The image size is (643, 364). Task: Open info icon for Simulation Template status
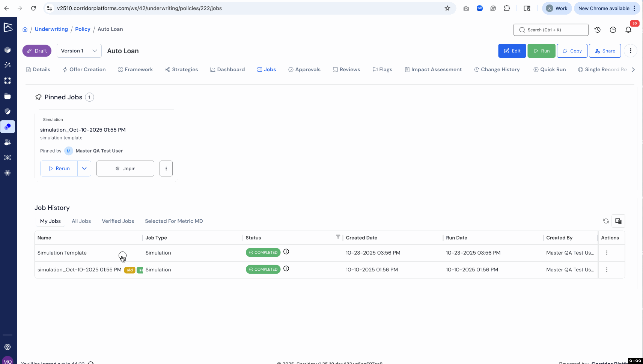tap(286, 252)
